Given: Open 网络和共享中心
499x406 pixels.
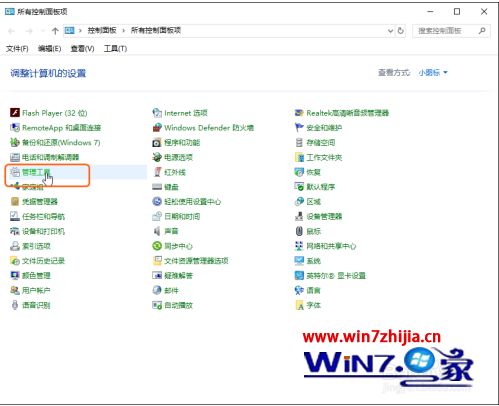Looking at the screenshot, I should (x=325, y=246).
